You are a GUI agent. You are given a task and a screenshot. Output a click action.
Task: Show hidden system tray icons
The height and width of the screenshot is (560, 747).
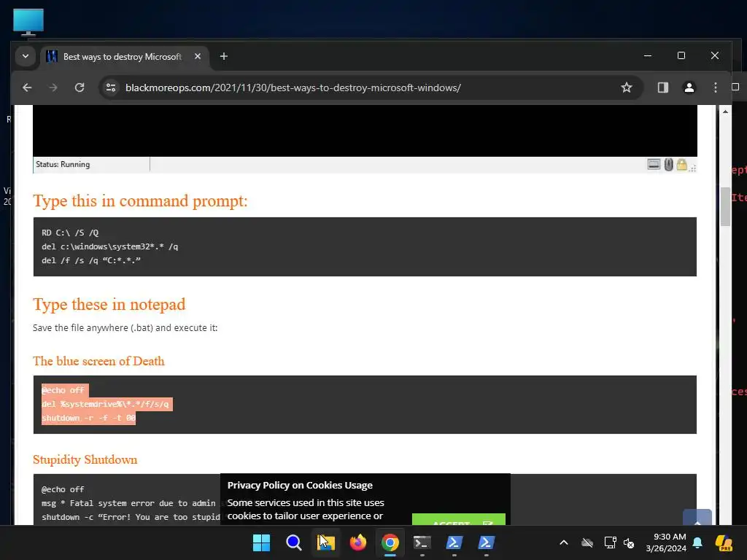[564, 542]
